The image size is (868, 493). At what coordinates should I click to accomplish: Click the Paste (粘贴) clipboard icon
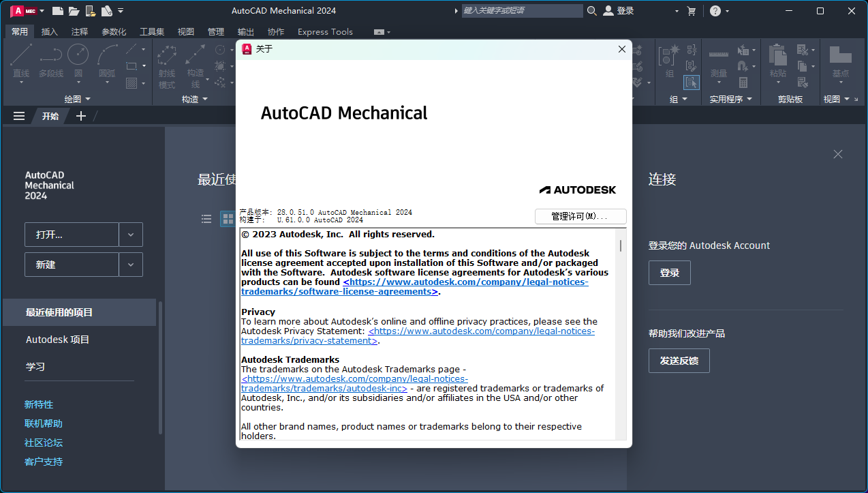pyautogui.click(x=777, y=55)
